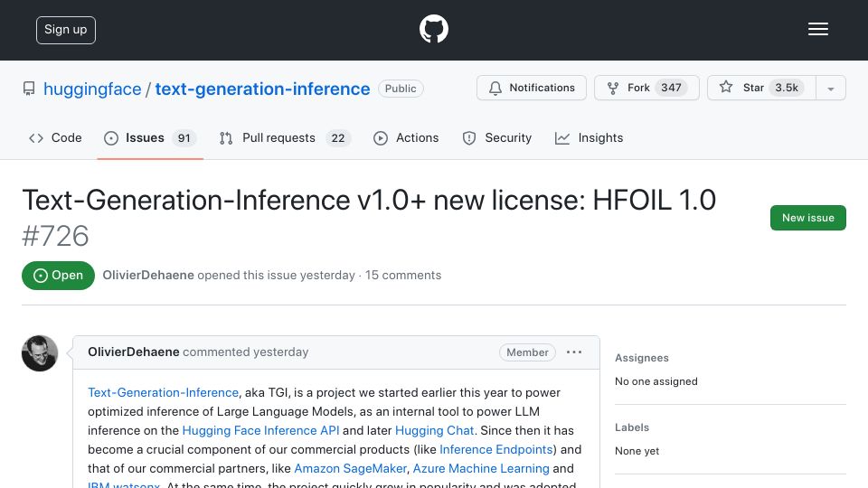The width and height of the screenshot is (868, 488).
Task: Click the New issue button
Action: (x=807, y=218)
